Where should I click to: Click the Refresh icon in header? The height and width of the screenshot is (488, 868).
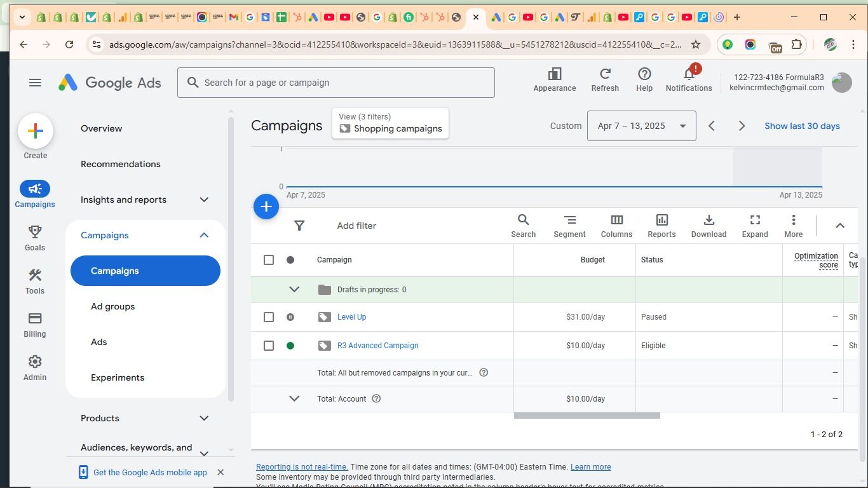click(x=605, y=79)
